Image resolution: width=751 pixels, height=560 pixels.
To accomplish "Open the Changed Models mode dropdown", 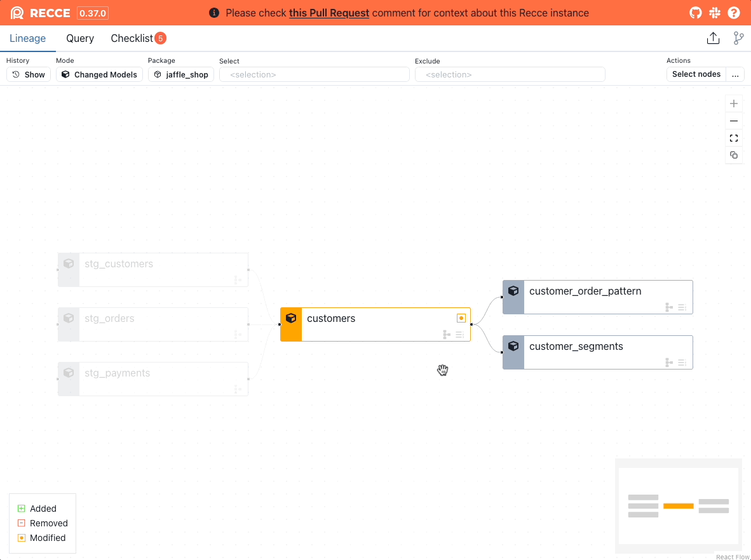I will click(x=99, y=74).
